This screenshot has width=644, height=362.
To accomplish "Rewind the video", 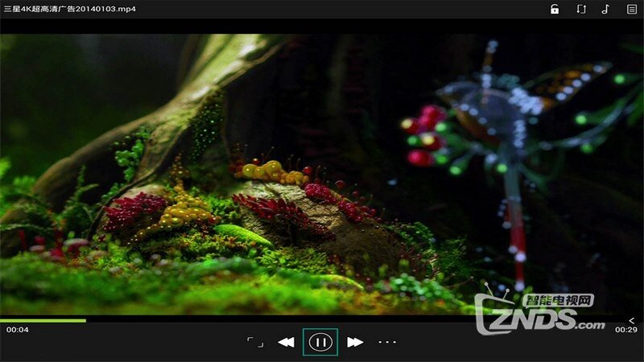I will (x=286, y=342).
